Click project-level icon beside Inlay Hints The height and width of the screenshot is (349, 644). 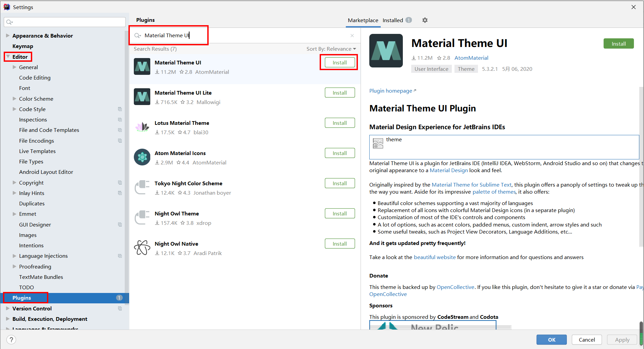click(120, 193)
